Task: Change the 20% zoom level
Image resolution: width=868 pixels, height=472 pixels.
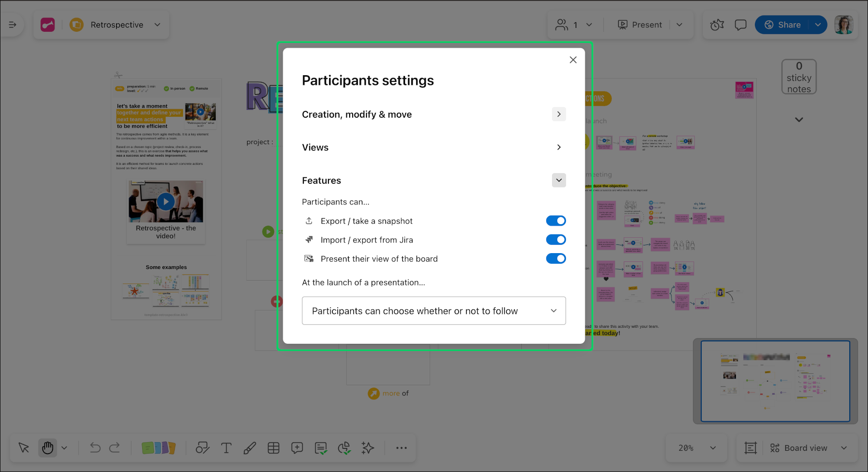Action: coord(695,448)
